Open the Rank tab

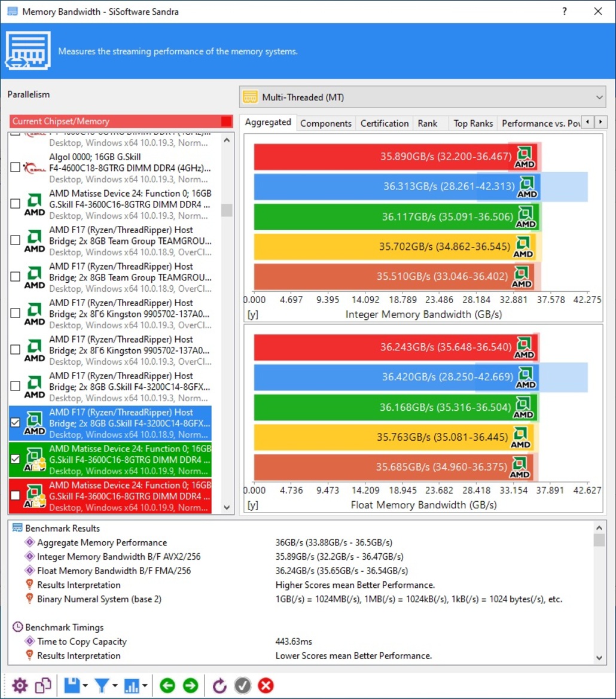[428, 124]
